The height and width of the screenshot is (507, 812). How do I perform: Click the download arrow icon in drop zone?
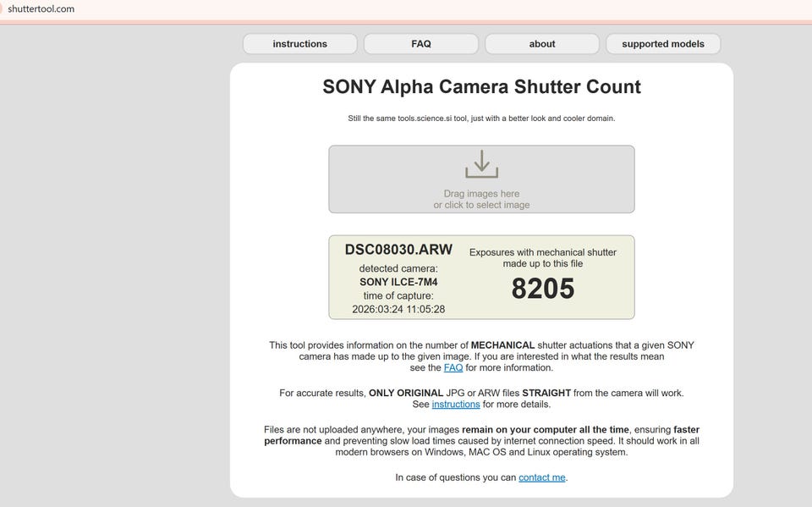[481, 164]
